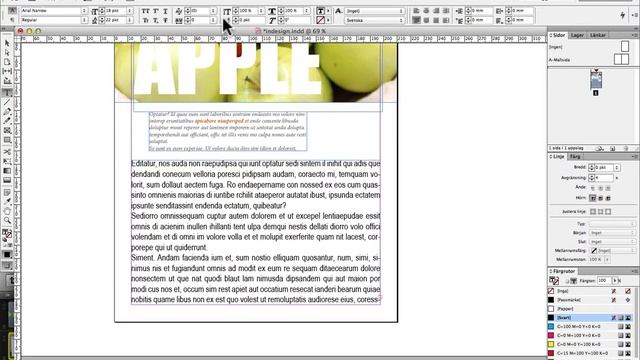Select the Zoom magnifier tool
This screenshot has height=360, width=640.
tap(7, 221)
